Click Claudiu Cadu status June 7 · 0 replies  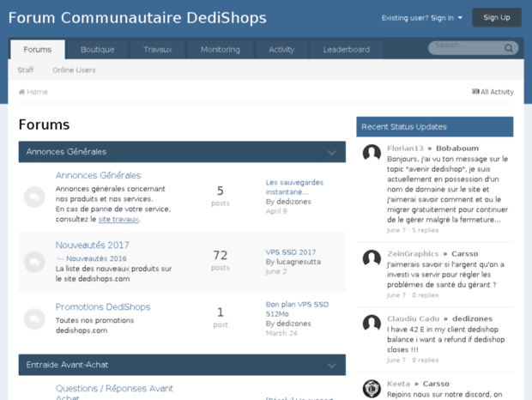413,360
